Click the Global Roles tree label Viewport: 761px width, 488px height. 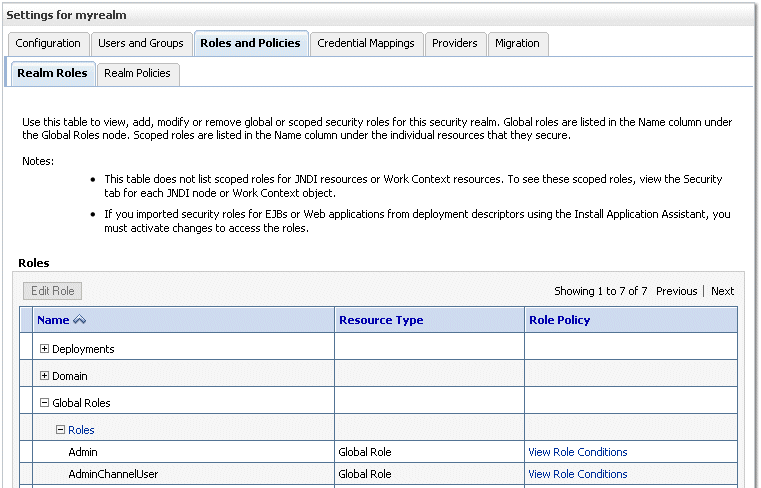[81, 403]
